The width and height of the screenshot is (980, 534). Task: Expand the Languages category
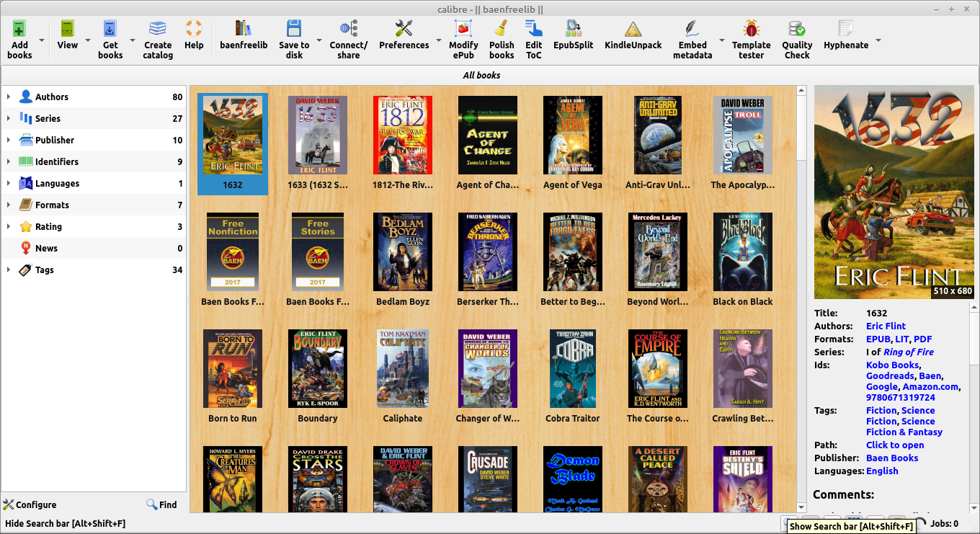[x=9, y=183]
